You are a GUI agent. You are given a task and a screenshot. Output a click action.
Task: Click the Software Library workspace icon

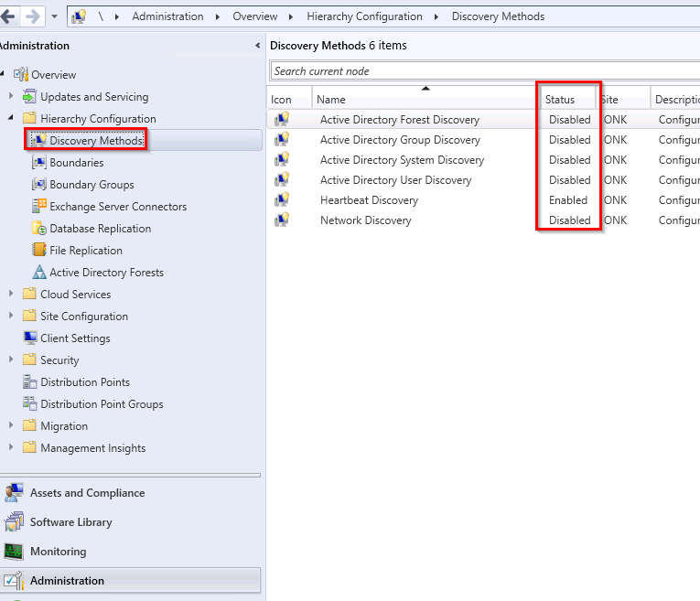click(14, 521)
